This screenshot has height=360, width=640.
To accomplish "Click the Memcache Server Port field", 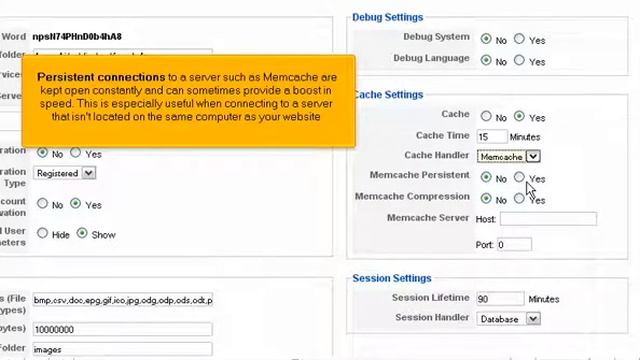I will pos(514,244).
